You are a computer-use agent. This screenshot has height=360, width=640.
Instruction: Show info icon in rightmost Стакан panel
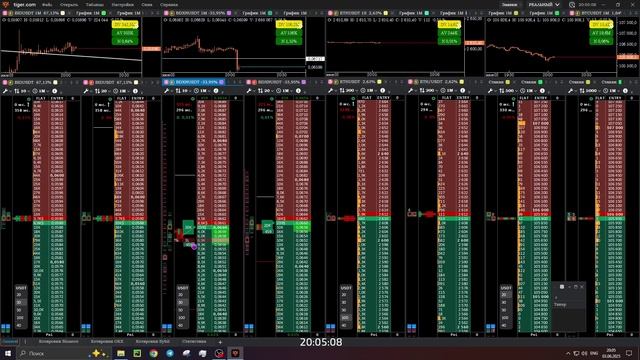pos(625,91)
